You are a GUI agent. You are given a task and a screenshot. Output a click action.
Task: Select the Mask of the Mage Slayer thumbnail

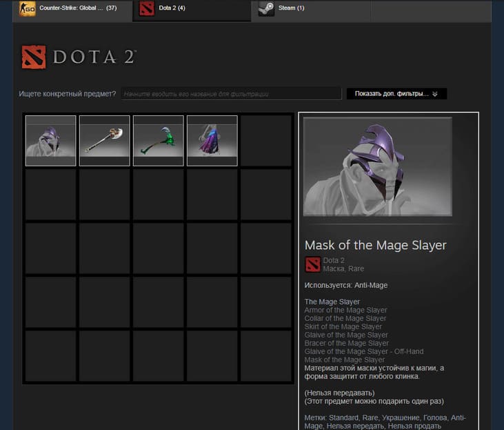tap(51, 141)
